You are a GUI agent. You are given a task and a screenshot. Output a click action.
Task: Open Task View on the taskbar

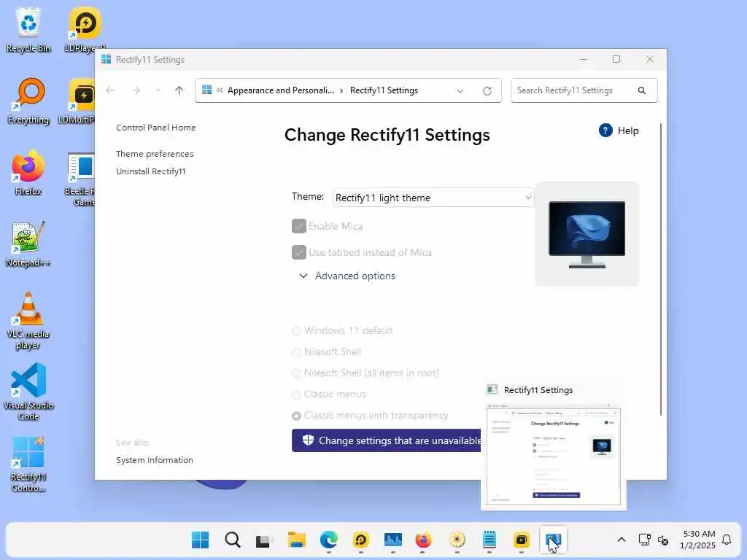(263, 541)
